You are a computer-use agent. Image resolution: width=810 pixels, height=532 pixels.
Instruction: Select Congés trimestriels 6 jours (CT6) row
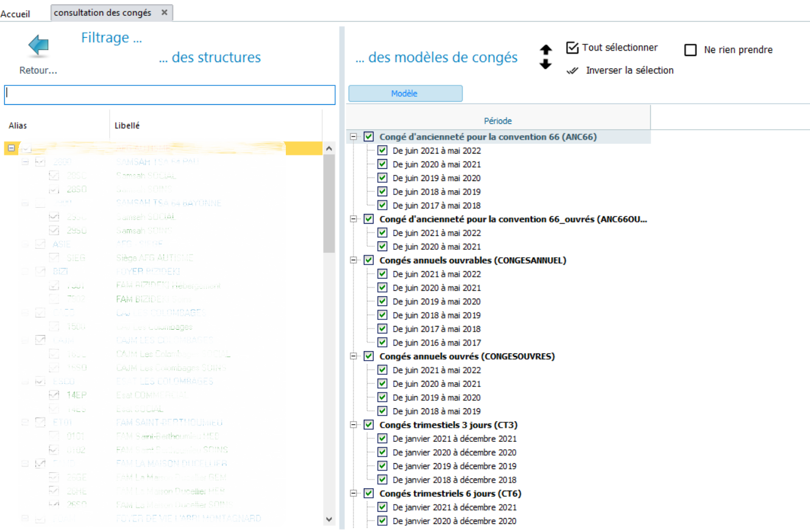(450, 494)
